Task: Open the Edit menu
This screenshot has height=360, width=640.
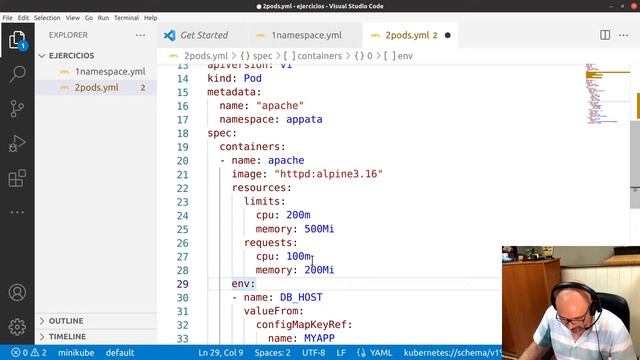Action: coord(23,18)
